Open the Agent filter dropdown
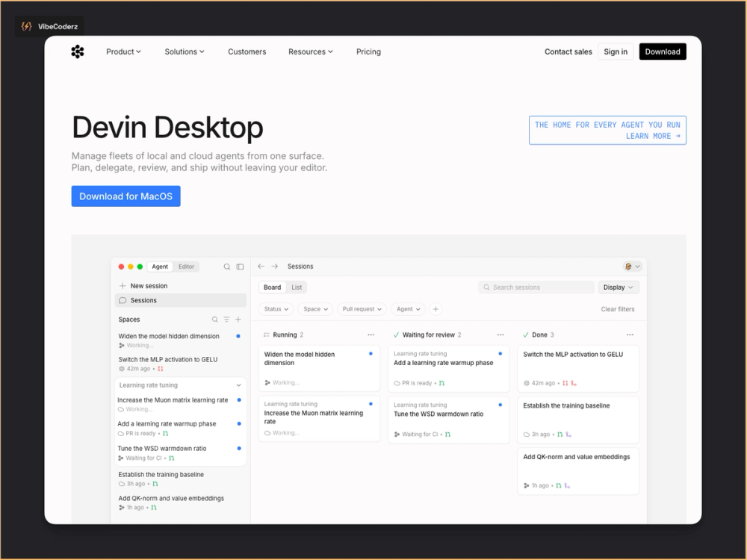 pos(408,309)
